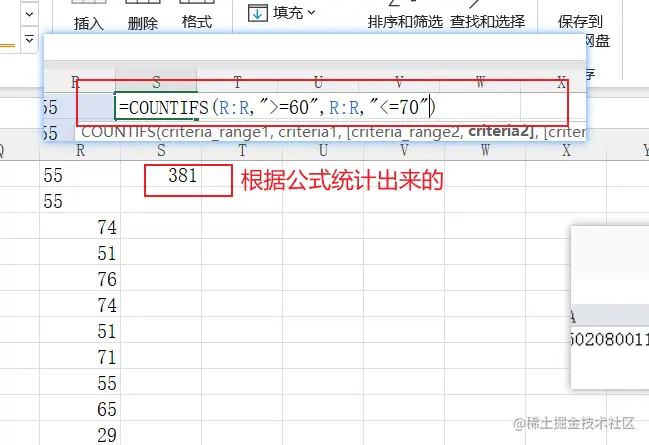Select column S header in worksheet
Viewport: 649px width, 445px height.
pos(161,150)
